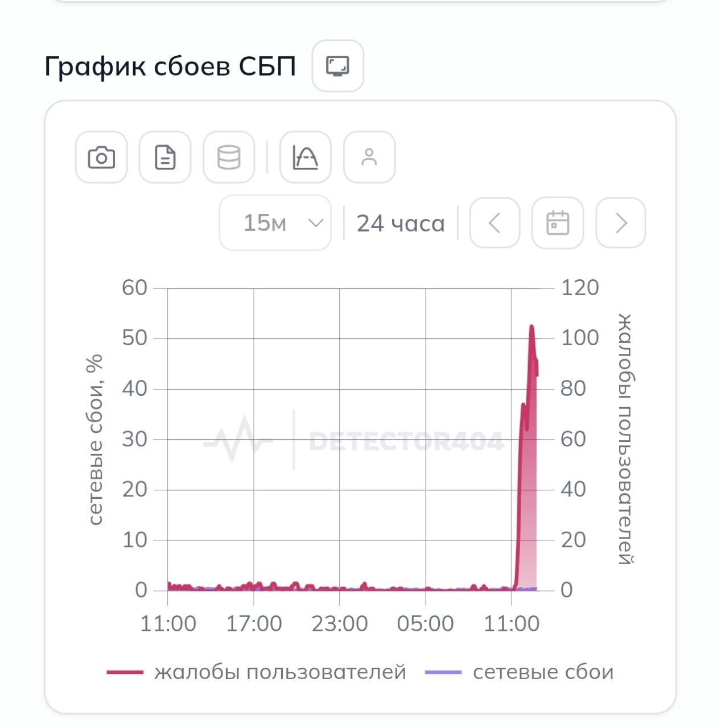Click the 11:00 label at chart start
The image size is (721, 728).
pos(168,624)
